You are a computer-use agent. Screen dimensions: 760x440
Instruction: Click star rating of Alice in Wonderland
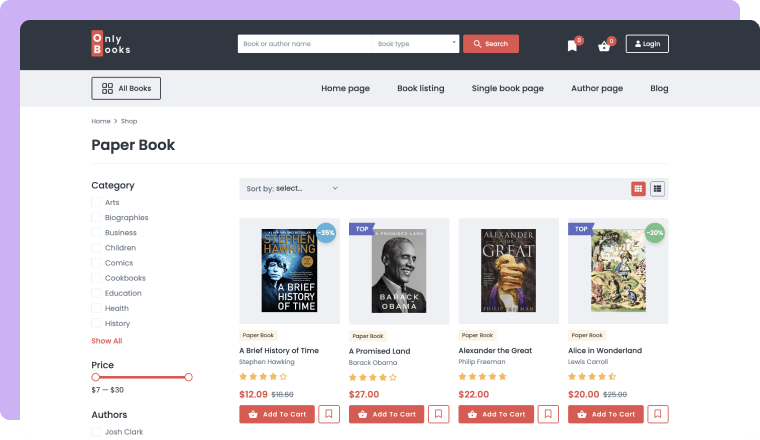tap(592, 377)
